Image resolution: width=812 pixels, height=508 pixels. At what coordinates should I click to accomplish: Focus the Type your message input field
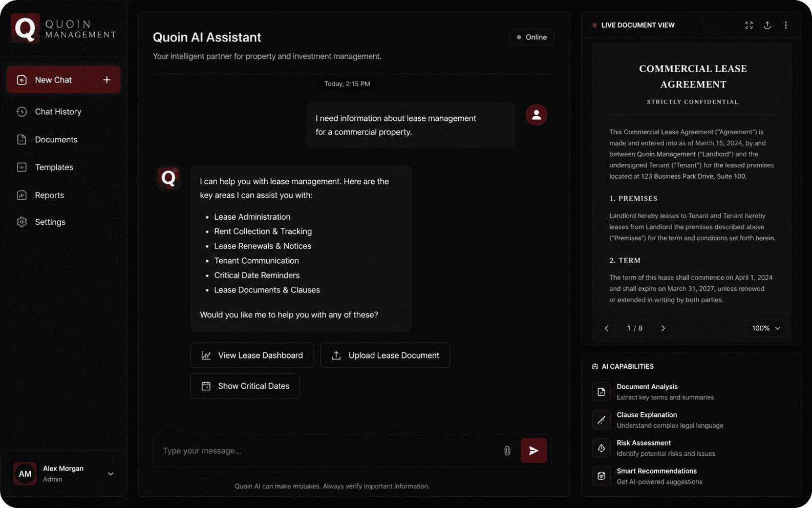[328, 451]
